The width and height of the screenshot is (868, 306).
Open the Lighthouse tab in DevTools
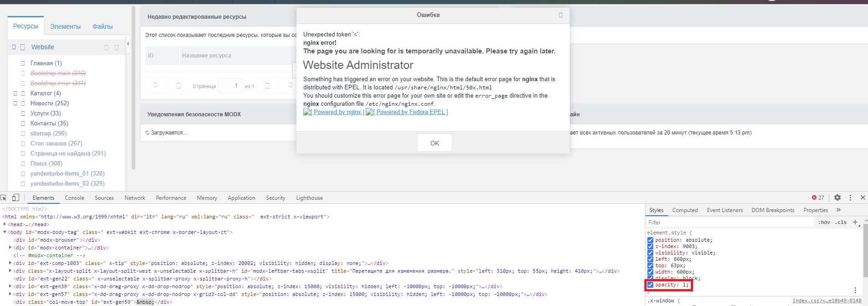[310, 198]
